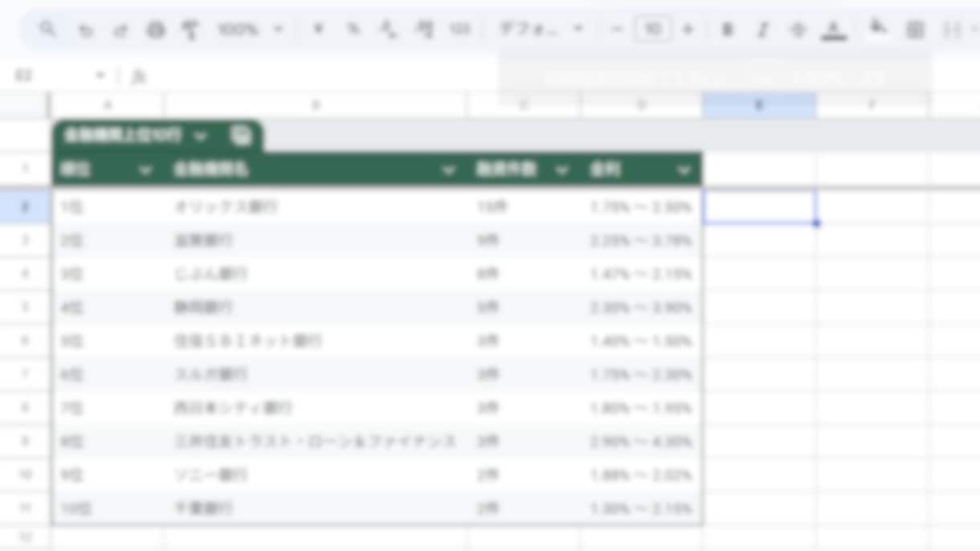Click the fx formula bar icon
Image resolution: width=980 pixels, height=551 pixels.
pos(139,76)
